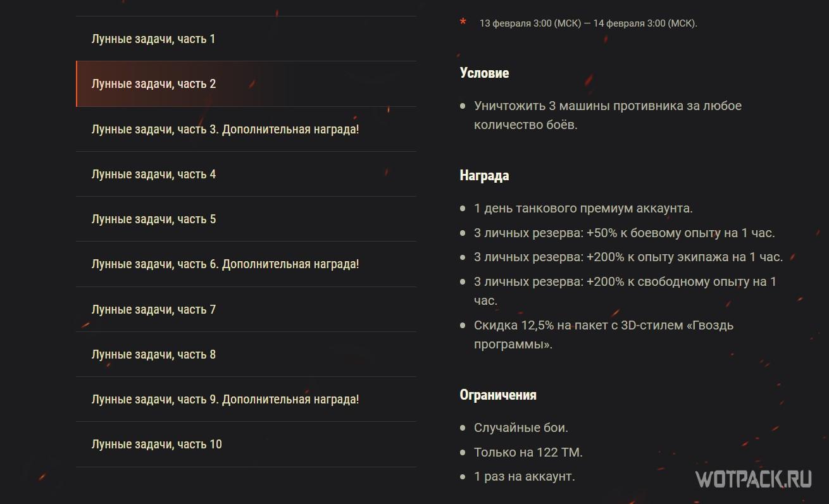Click the «Награда» heading
Screen dimensions: 829x504
point(484,175)
